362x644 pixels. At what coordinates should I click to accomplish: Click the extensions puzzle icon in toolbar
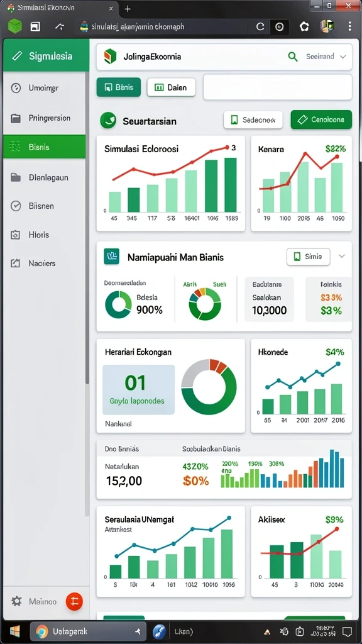pos(304,26)
